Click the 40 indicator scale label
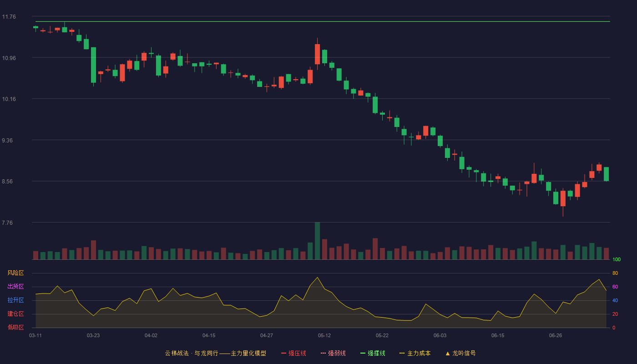The width and height of the screenshot is (637, 364). tap(615, 300)
